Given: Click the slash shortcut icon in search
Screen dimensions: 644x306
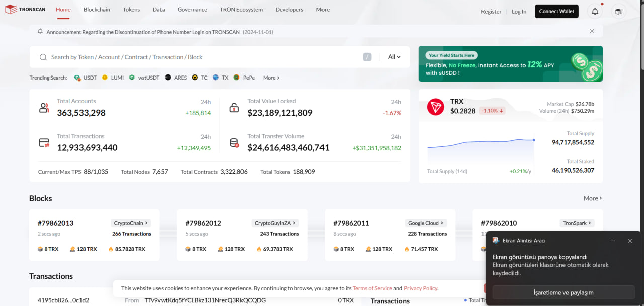Looking at the screenshot, I should tap(367, 57).
